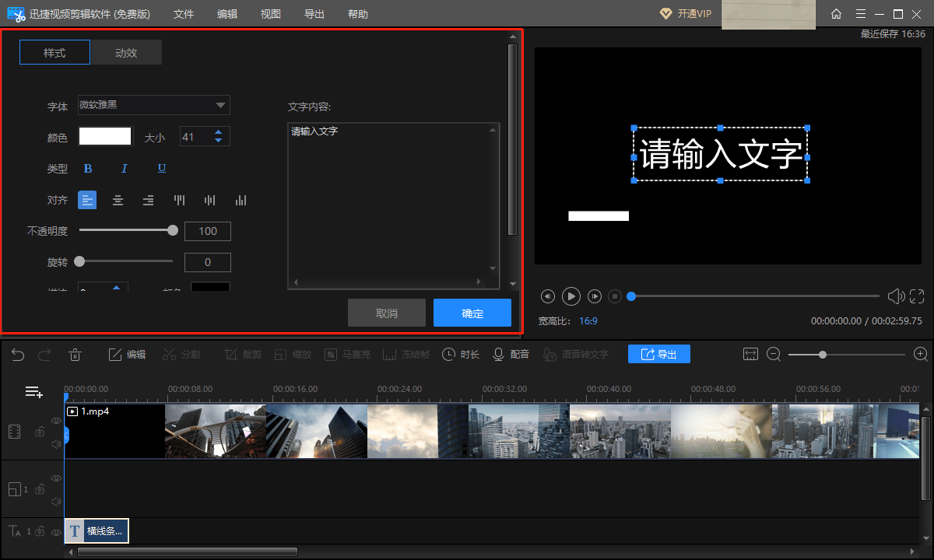Image resolution: width=934 pixels, height=560 pixels.
Task: Open the 视图 menu
Action: click(271, 14)
